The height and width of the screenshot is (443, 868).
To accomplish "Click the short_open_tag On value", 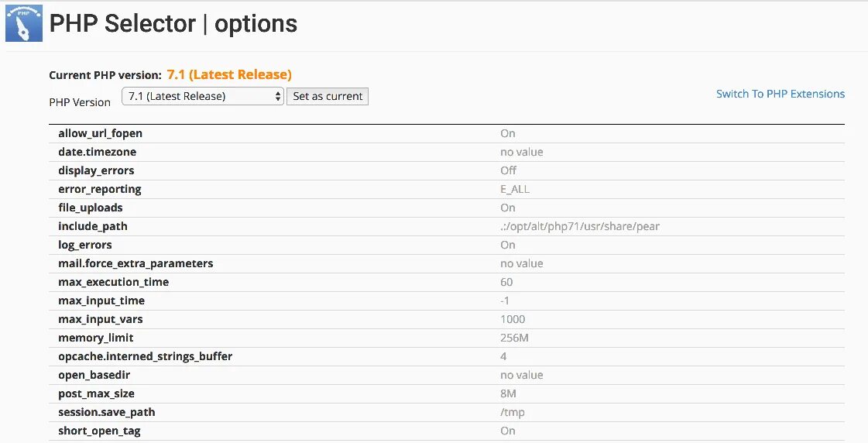I will (x=508, y=431).
